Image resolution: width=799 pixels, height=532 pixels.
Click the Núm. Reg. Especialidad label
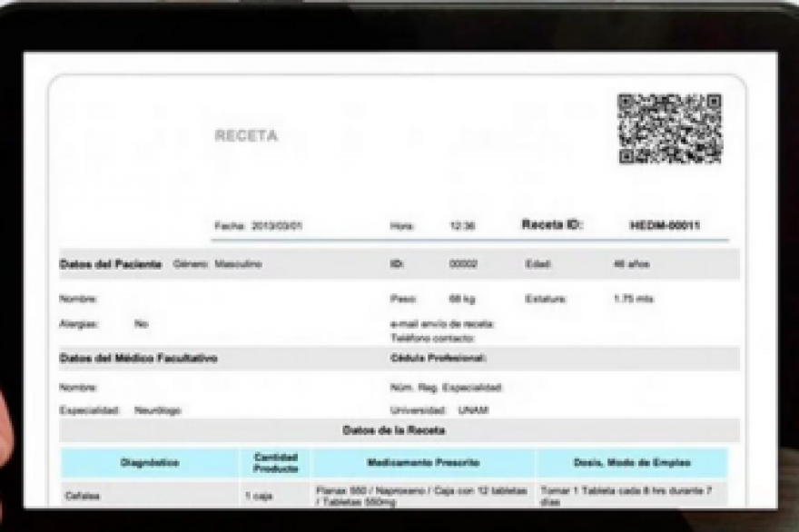pos(446,388)
